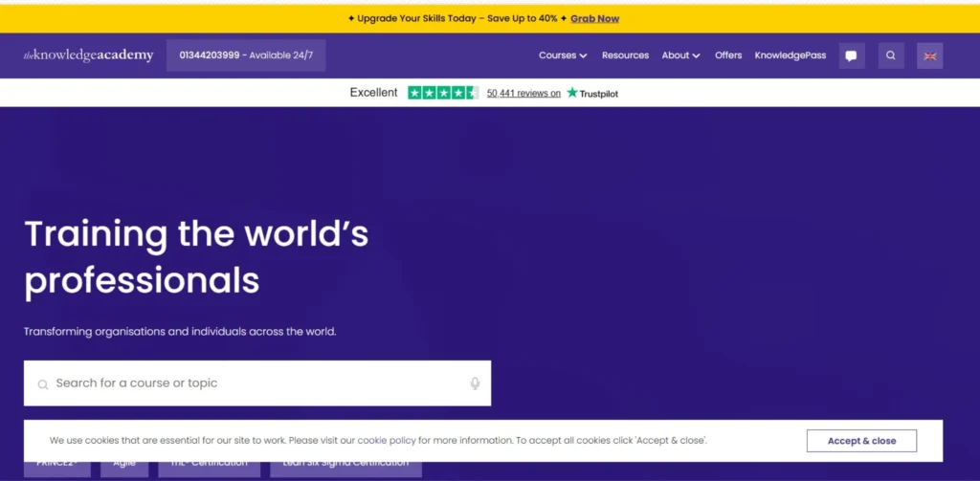Open the UK flag country selector

pyautogui.click(x=929, y=55)
